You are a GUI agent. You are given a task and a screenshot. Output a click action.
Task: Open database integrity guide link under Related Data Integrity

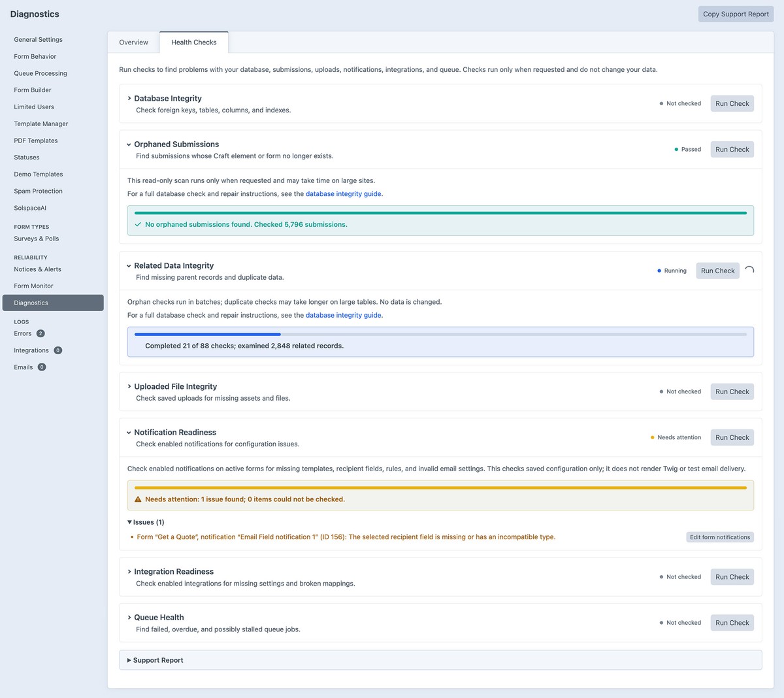click(x=343, y=316)
